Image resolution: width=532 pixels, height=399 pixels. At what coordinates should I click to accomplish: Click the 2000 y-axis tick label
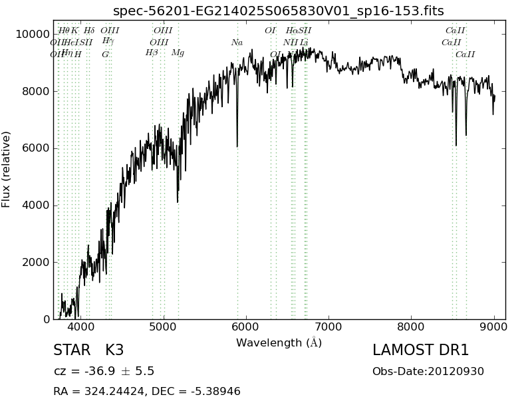tap(36, 262)
